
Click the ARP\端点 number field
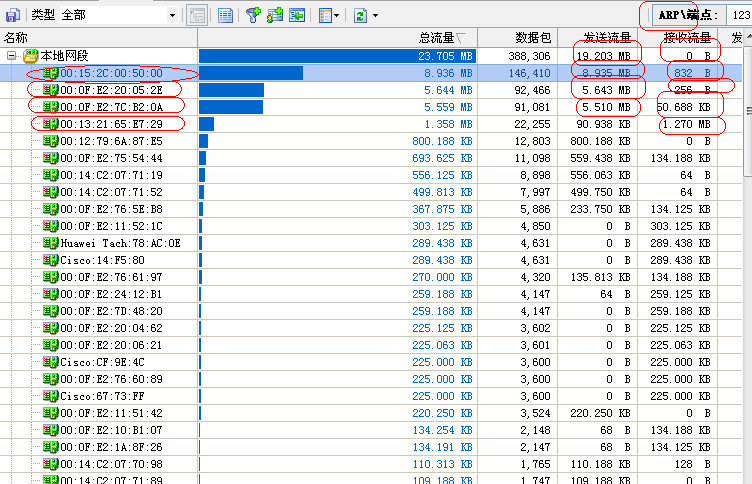click(735, 16)
